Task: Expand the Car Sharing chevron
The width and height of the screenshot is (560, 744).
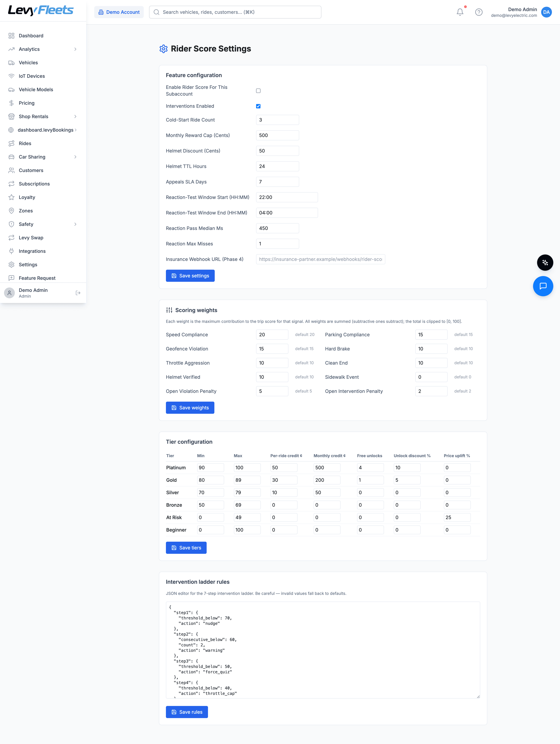Action: pyautogui.click(x=75, y=157)
